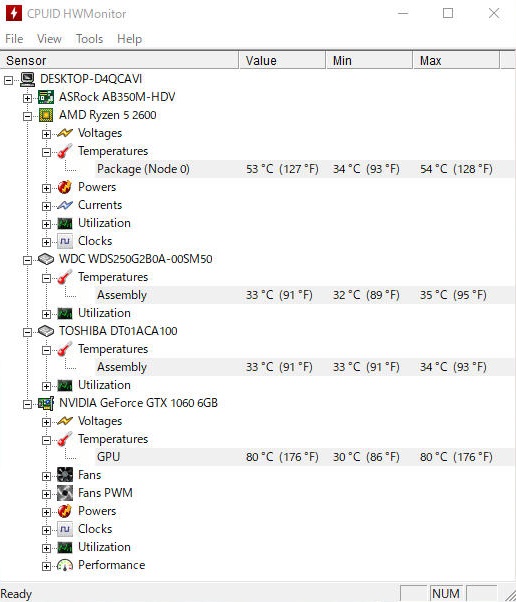Open the Tools menu
The width and height of the screenshot is (516, 602).
click(x=89, y=39)
